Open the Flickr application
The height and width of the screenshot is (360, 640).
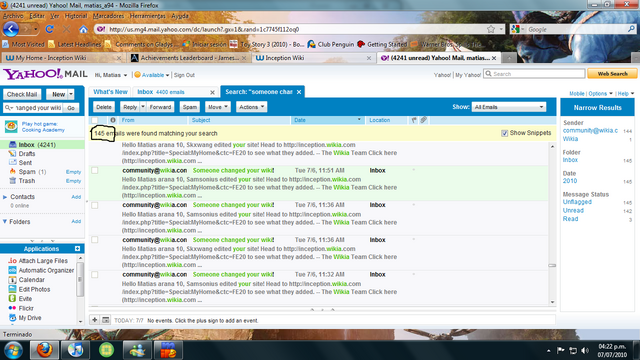(x=26, y=308)
